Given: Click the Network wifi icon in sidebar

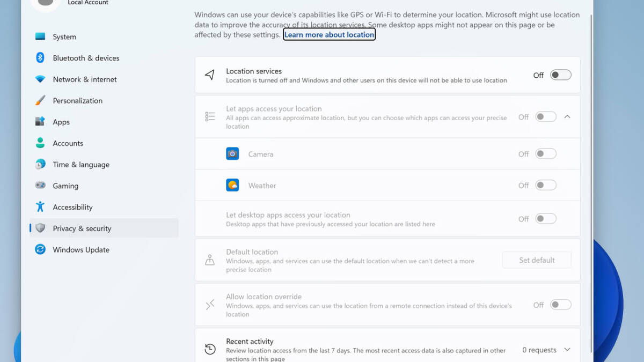Looking at the screenshot, I should (x=40, y=79).
